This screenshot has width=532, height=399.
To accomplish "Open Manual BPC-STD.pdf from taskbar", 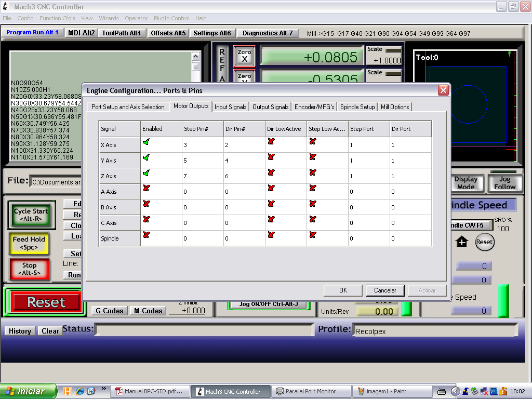I will [x=150, y=391].
